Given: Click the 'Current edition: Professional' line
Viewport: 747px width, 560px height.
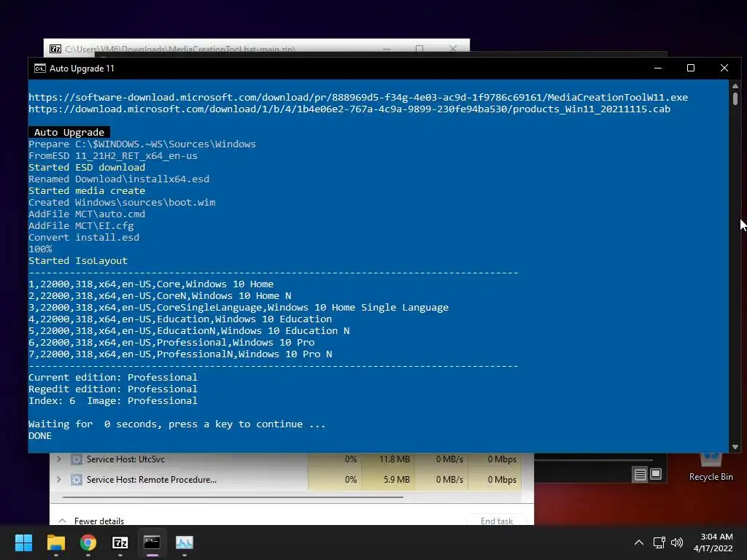Looking at the screenshot, I should pos(113,377).
